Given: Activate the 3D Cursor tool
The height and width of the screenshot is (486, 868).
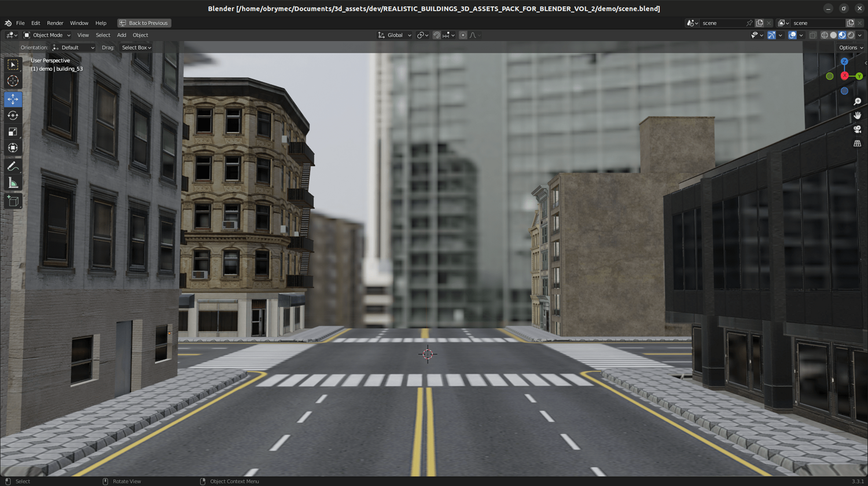Looking at the screenshot, I should tap(13, 81).
